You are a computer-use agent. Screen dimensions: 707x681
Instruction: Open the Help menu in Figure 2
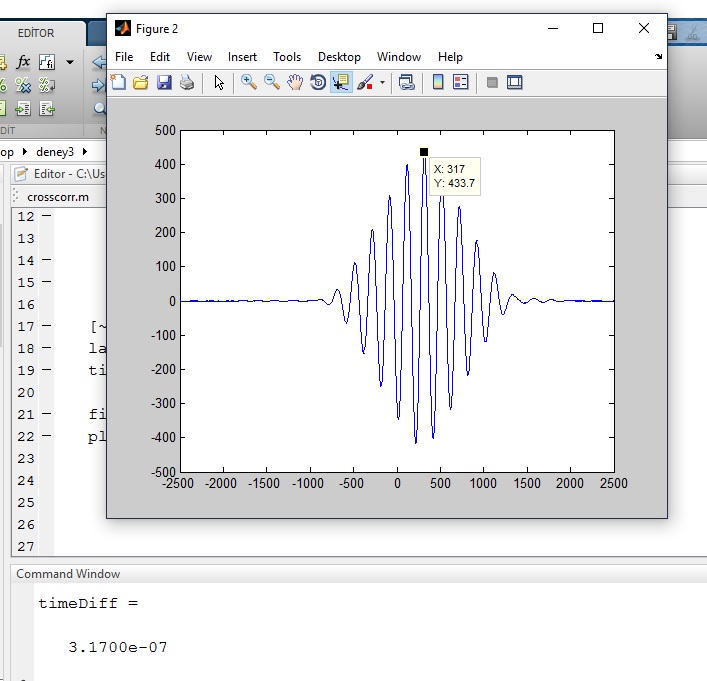pos(450,57)
